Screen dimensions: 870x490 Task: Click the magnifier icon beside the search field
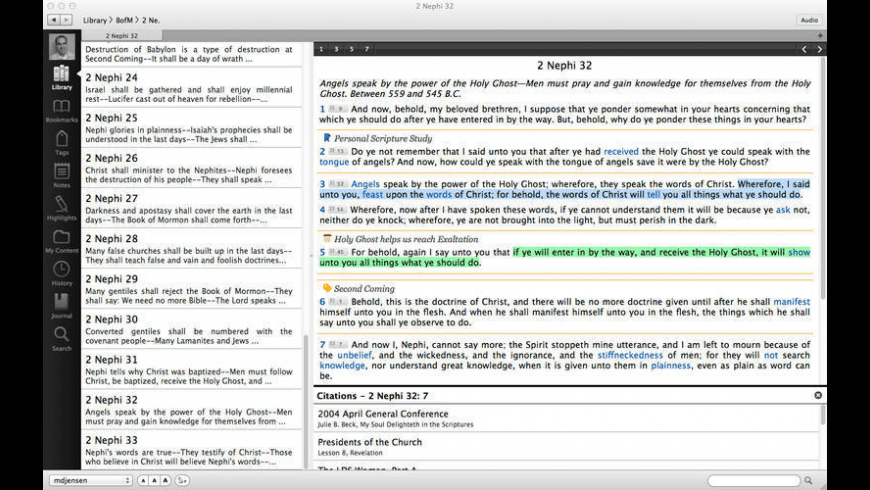(x=808, y=481)
